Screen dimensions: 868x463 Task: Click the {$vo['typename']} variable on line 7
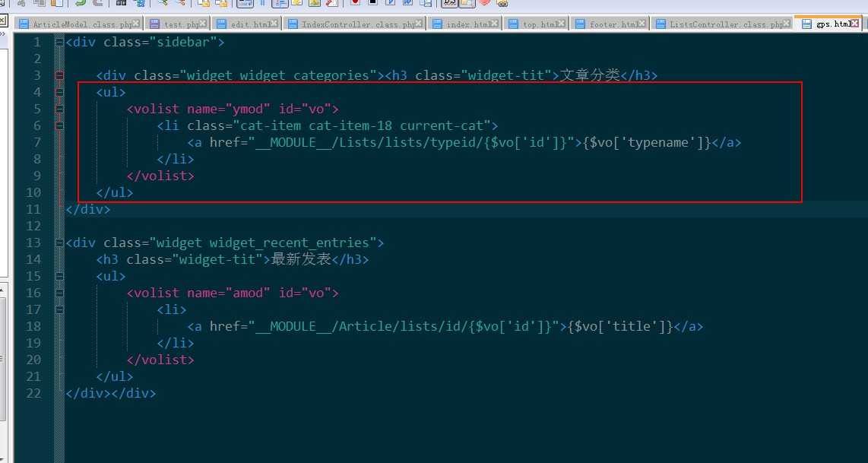click(x=647, y=142)
